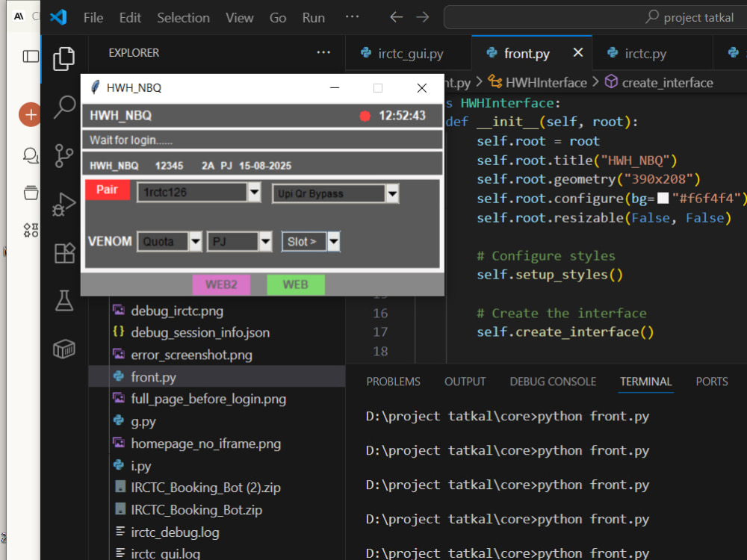Click the green WEB button
Viewport: 747px width, 560px height.
296,284
